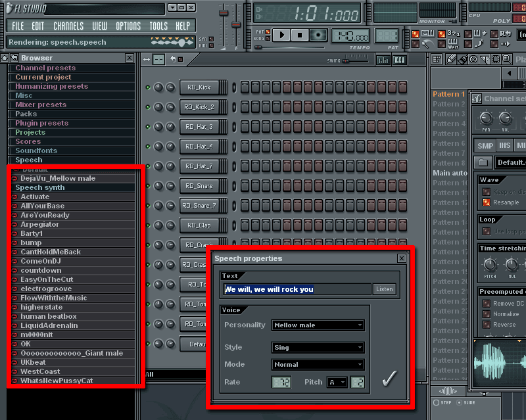Toggle typing keyboard to piano mode
The image size is (526, 420).
[428, 34]
